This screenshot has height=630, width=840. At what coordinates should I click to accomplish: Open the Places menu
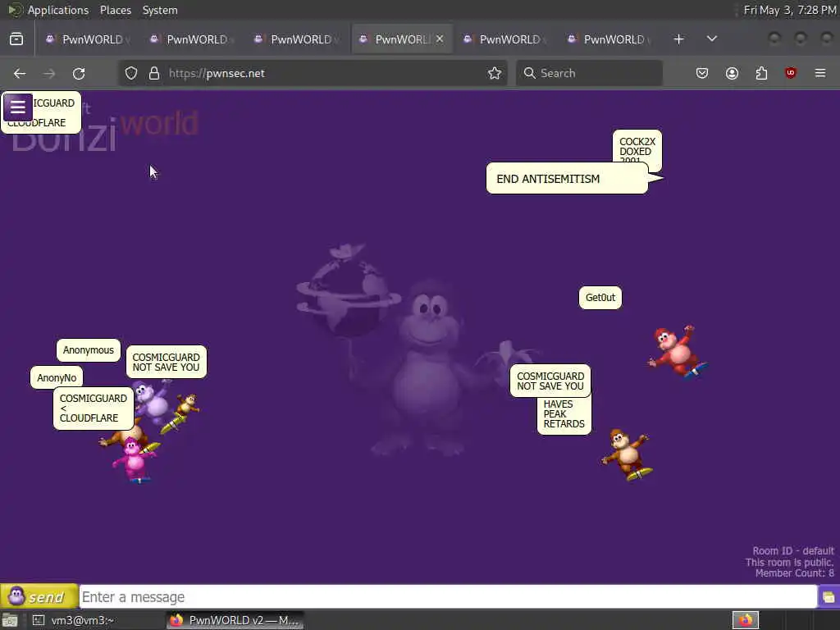[115, 10]
